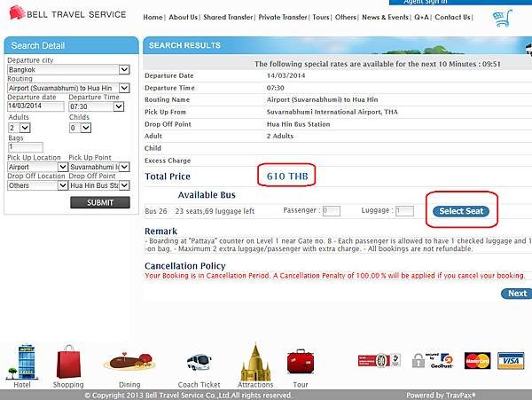Click the Hua Hin Bus Station value

click(x=298, y=124)
